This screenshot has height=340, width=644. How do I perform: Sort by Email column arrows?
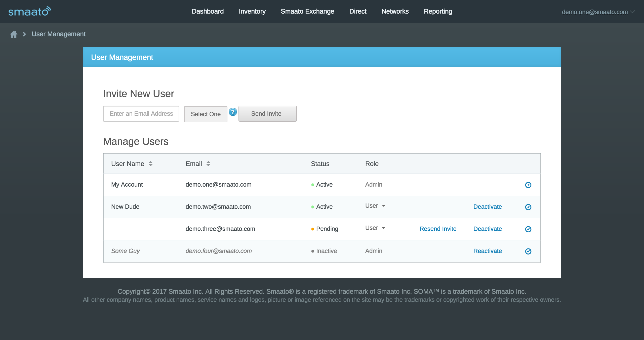[208, 164]
